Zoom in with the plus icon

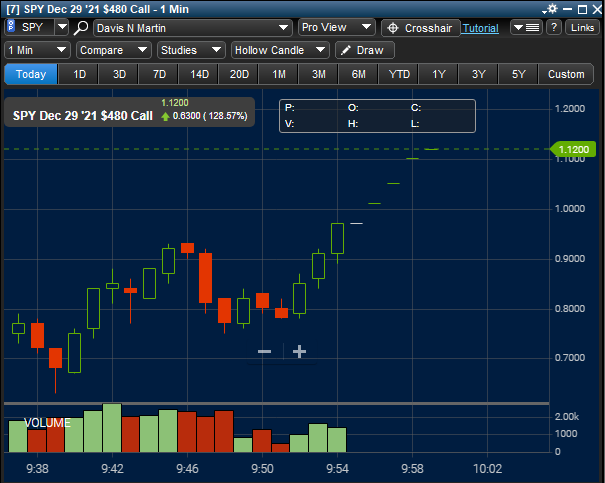click(x=298, y=351)
